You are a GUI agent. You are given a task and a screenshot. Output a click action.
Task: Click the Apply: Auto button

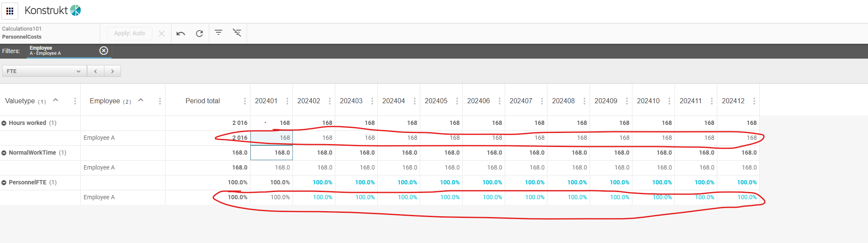coord(129,34)
